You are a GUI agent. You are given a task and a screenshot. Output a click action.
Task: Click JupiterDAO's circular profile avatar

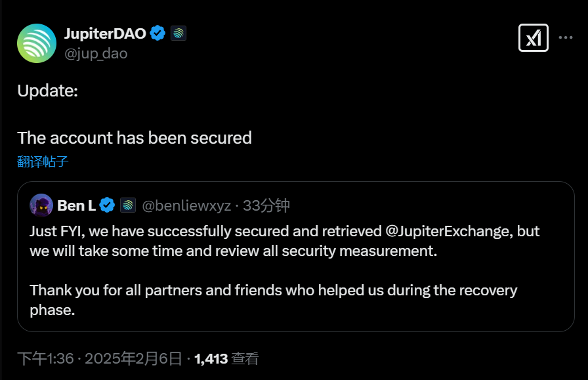(37, 43)
